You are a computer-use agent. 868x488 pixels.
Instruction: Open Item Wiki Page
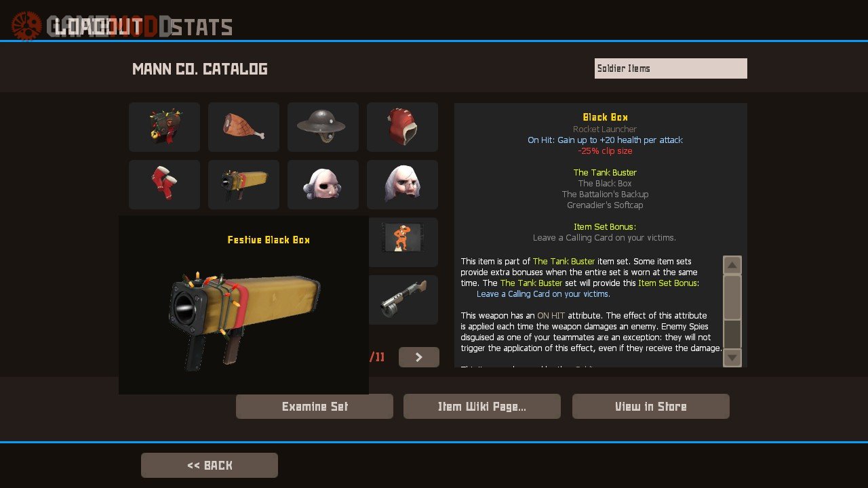482,407
